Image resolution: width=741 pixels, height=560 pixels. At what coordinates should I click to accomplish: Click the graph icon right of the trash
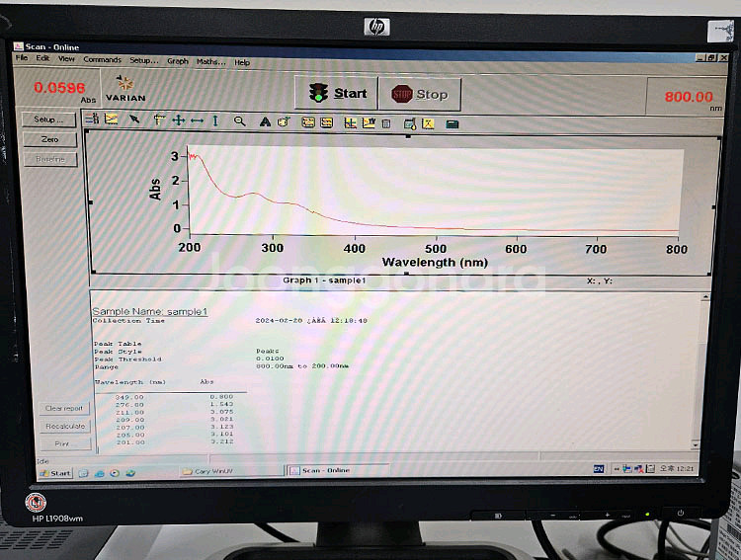click(x=410, y=123)
